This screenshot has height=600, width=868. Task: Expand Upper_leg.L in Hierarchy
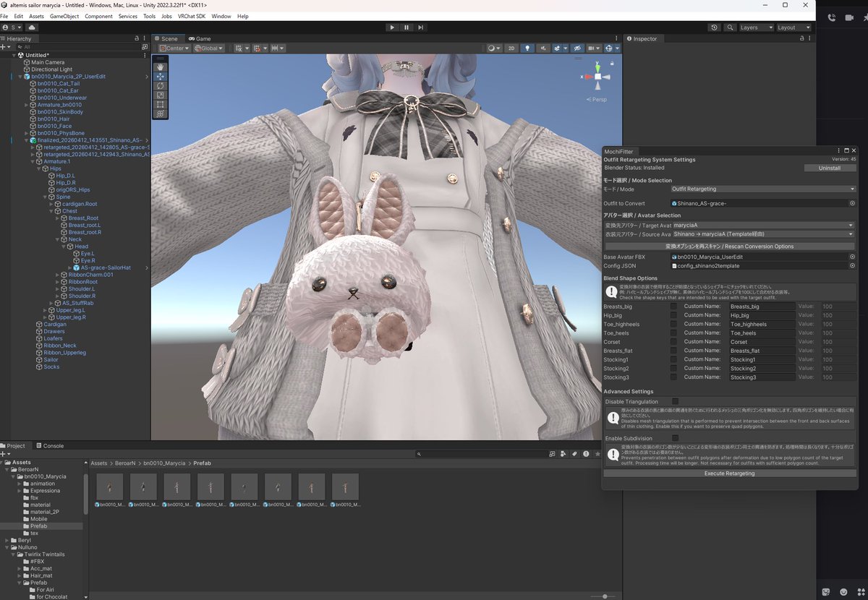(45, 310)
